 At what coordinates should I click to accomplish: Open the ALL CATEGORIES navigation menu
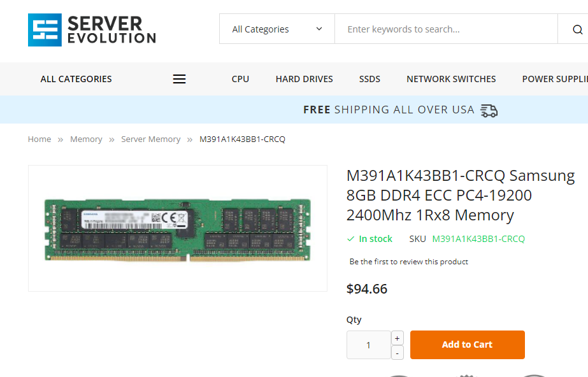[x=76, y=79]
